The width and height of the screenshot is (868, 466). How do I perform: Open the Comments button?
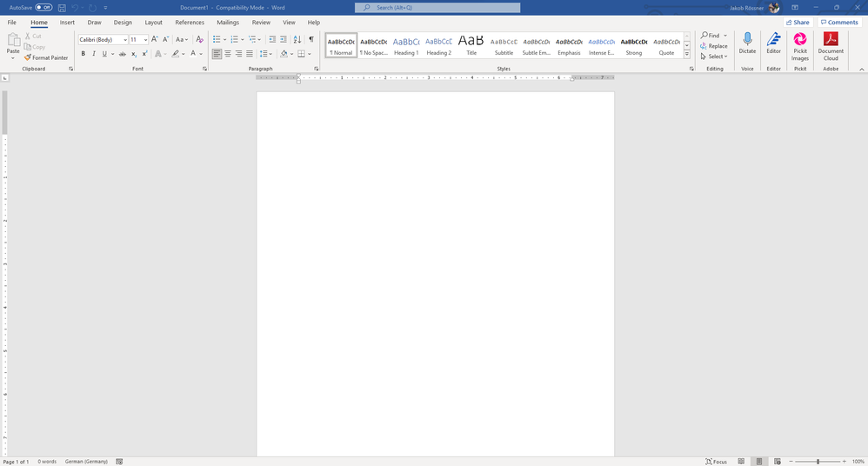click(x=838, y=23)
